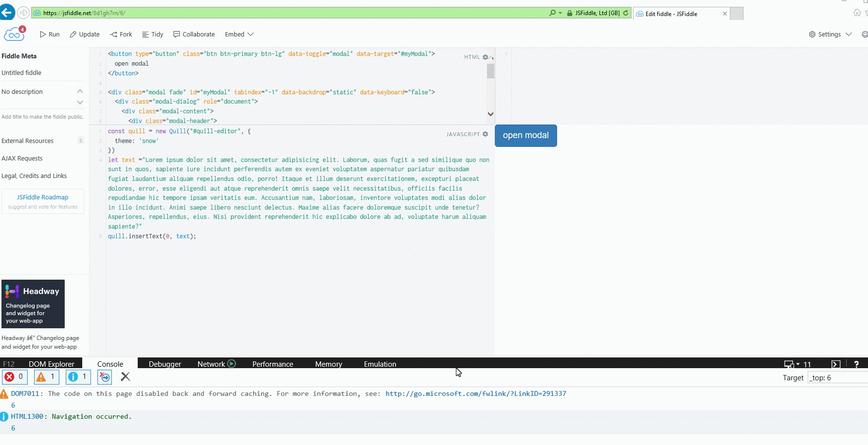Click the help question mark icon
This screenshot has height=445, width=868.
(x=856, y=364)
